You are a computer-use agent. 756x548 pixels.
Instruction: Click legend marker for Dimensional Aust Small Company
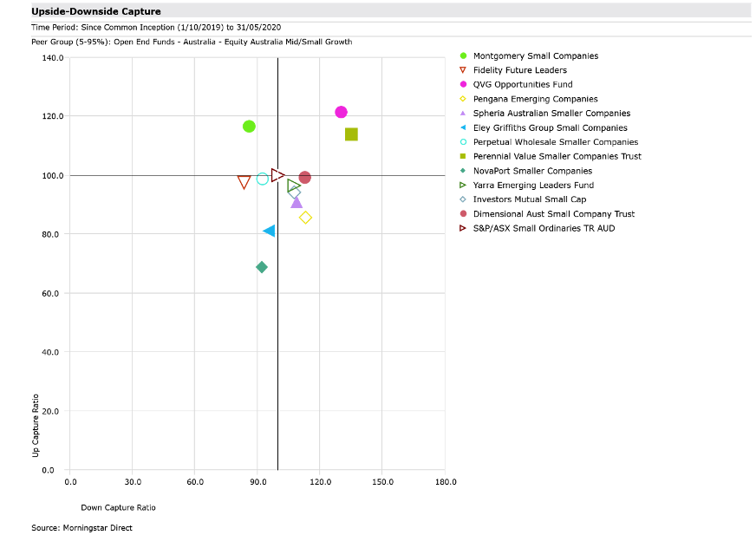[463, 213]
